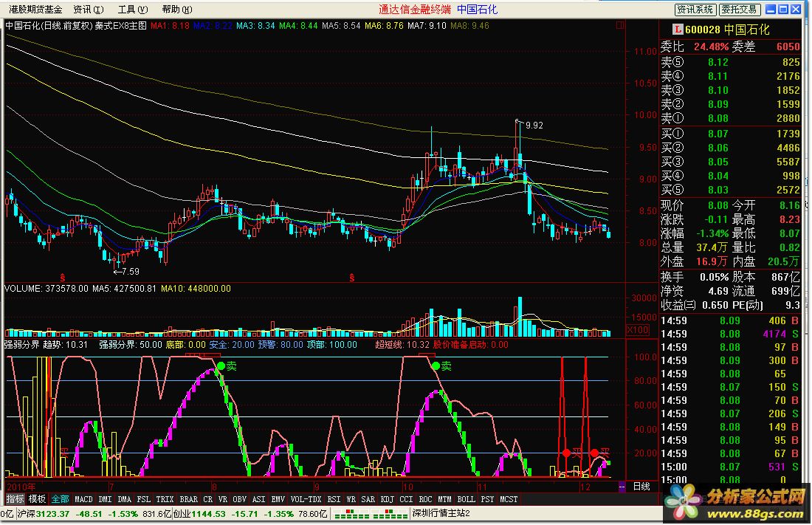Click the 涨幅 value -1.34%
Image resolution: width=812 pixels, height=525 pixels.
(712, 233)
